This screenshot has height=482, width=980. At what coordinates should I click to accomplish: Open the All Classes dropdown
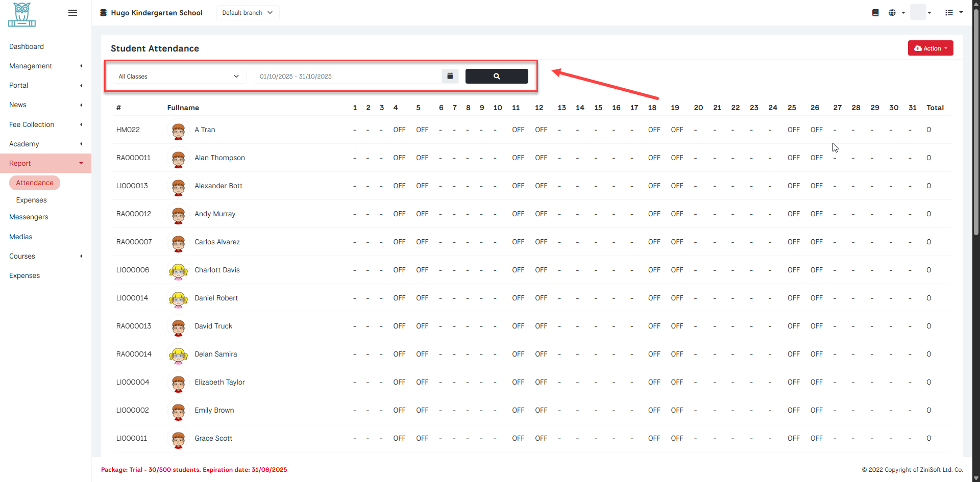click(179, 77)
